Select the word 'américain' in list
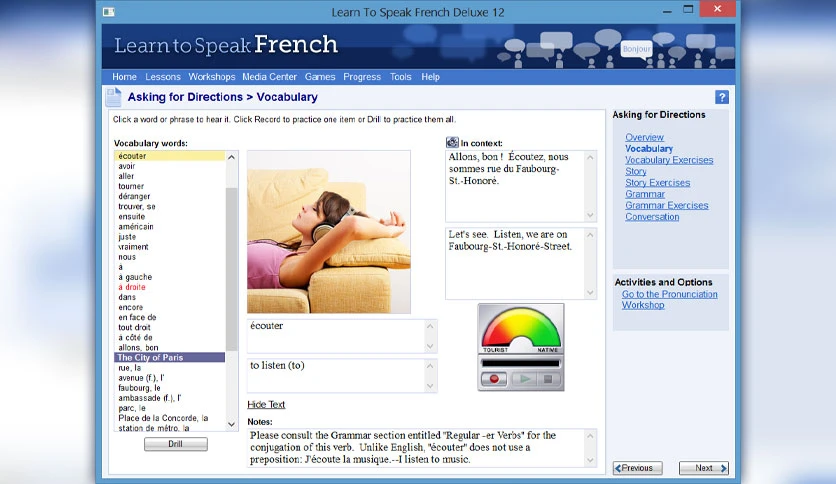This screenshot has height=484, width=836. [x=170, y=227]
